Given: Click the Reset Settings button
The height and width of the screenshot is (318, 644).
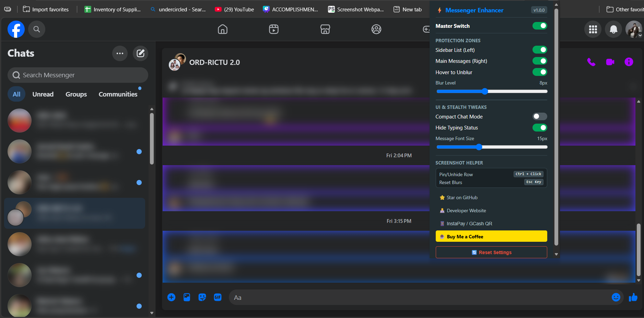Looking at the screenshot, I should (491, 252).
